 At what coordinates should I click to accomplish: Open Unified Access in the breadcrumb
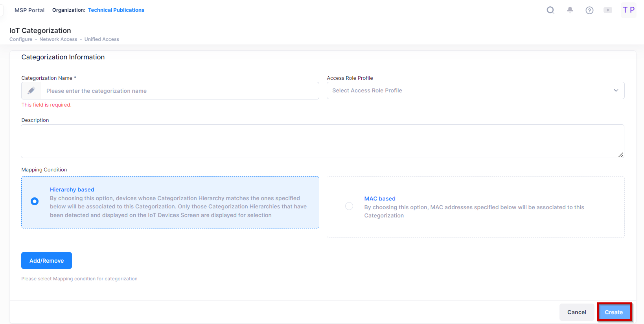click(x=101, y=39)
